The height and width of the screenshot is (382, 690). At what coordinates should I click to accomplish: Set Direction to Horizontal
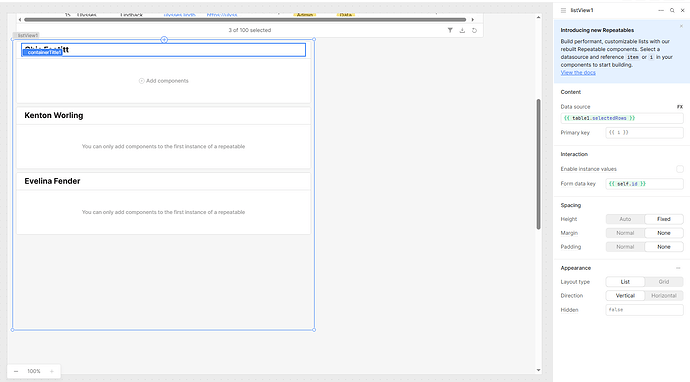click(x=664, y=296)
